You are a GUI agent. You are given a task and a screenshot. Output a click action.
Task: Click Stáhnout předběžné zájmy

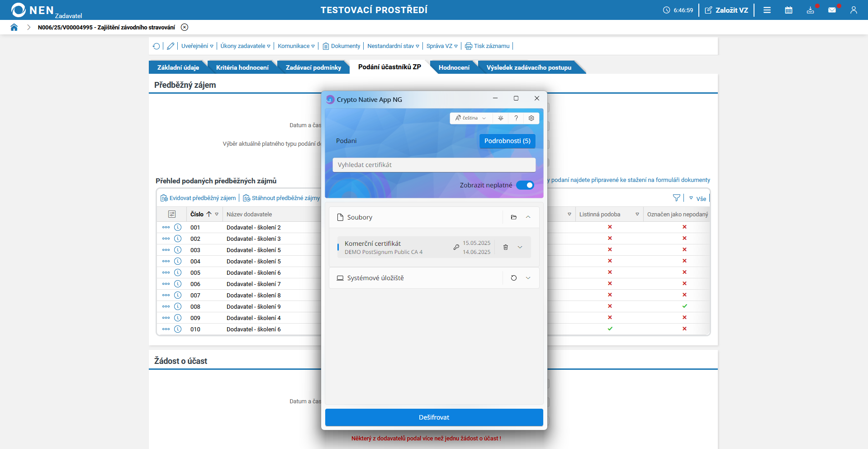pos(281,198)
